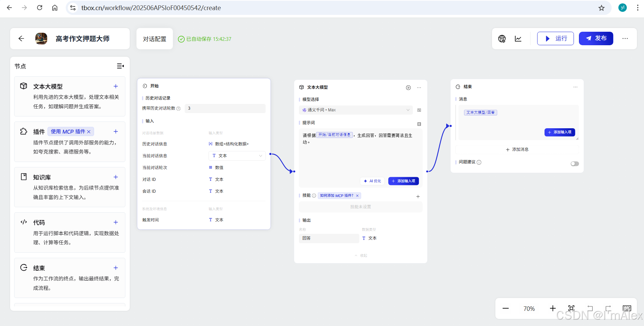
Task: Show the 问题建议 info icon
Action: click(x=479, y=162)
